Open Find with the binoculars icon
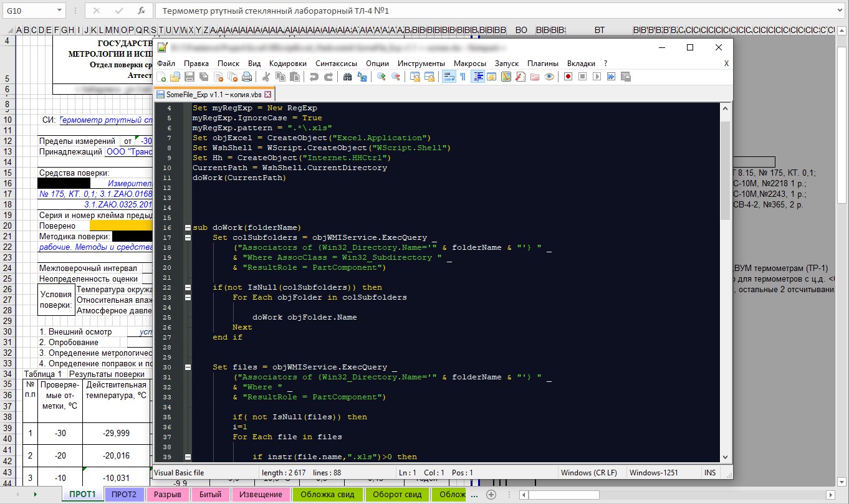849x504 pixels. 347,77
